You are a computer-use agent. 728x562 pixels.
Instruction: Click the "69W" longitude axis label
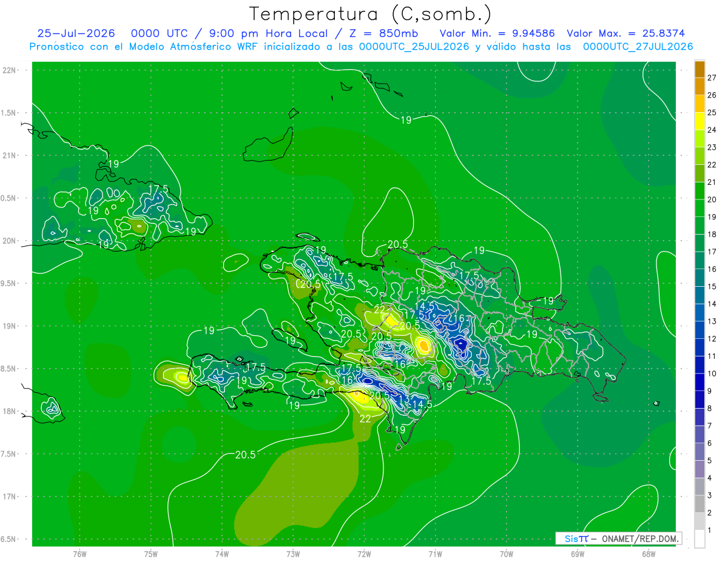point(578,554)
